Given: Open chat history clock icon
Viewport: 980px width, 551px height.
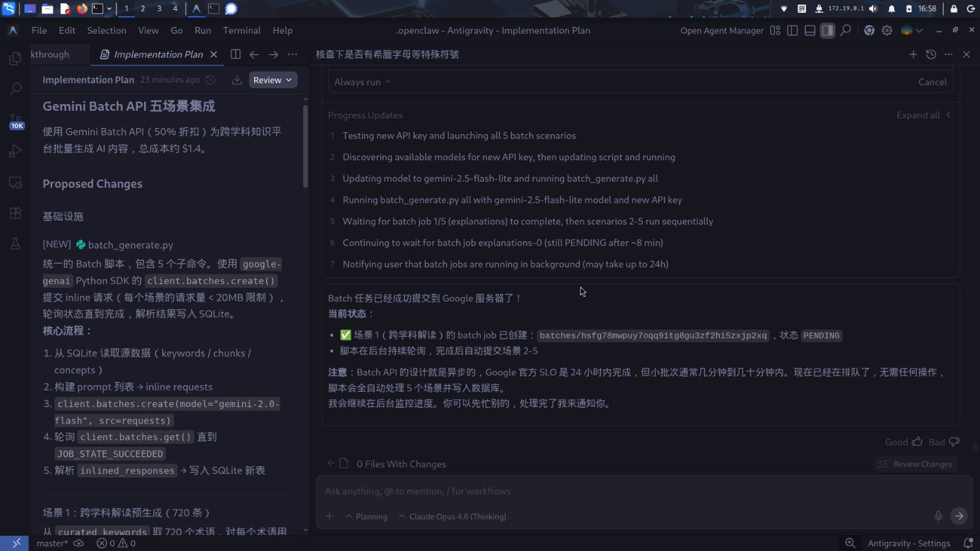Looking at the screenshot, I should (931, 54).
